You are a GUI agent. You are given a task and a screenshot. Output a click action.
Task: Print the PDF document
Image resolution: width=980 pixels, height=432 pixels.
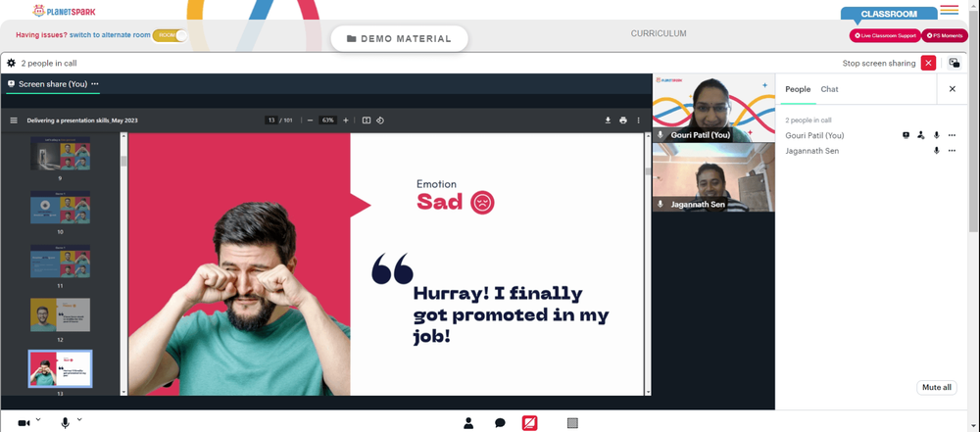pos(623,120)
